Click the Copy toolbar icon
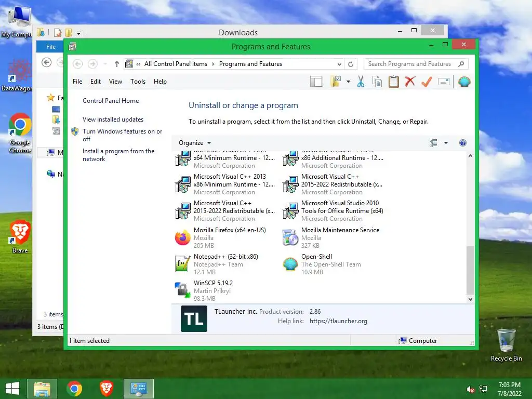 (x=377, y=82)
